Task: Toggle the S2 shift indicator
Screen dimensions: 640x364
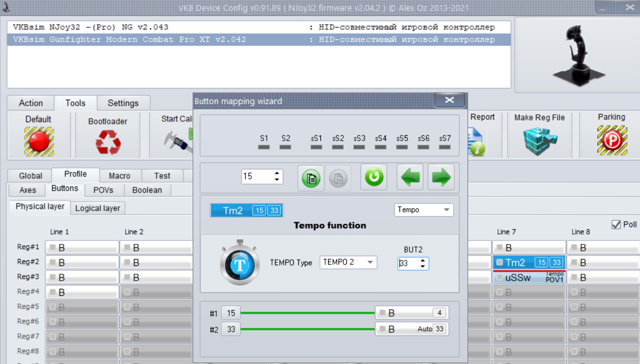Action: tap(285, 147)
